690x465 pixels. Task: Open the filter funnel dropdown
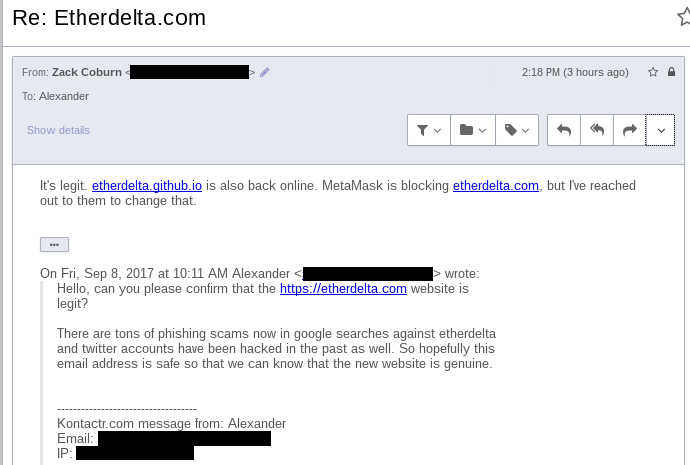click(429, 130)
